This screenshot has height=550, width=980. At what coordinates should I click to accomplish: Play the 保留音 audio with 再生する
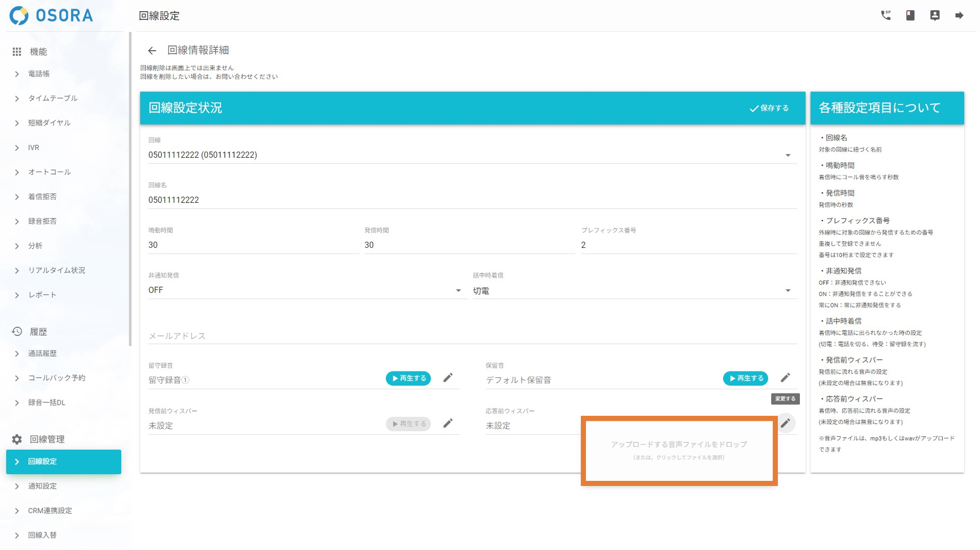746,378
